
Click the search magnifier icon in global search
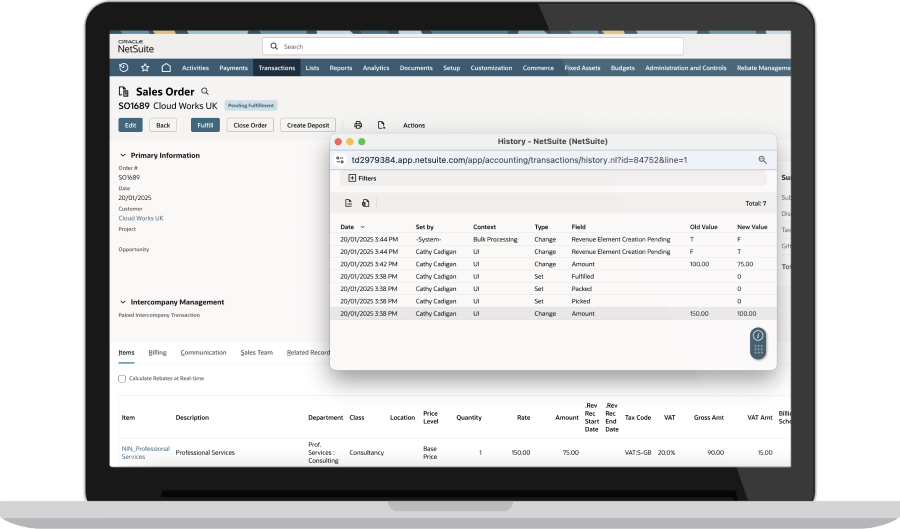pyautogui.click(x=274, y=46)
